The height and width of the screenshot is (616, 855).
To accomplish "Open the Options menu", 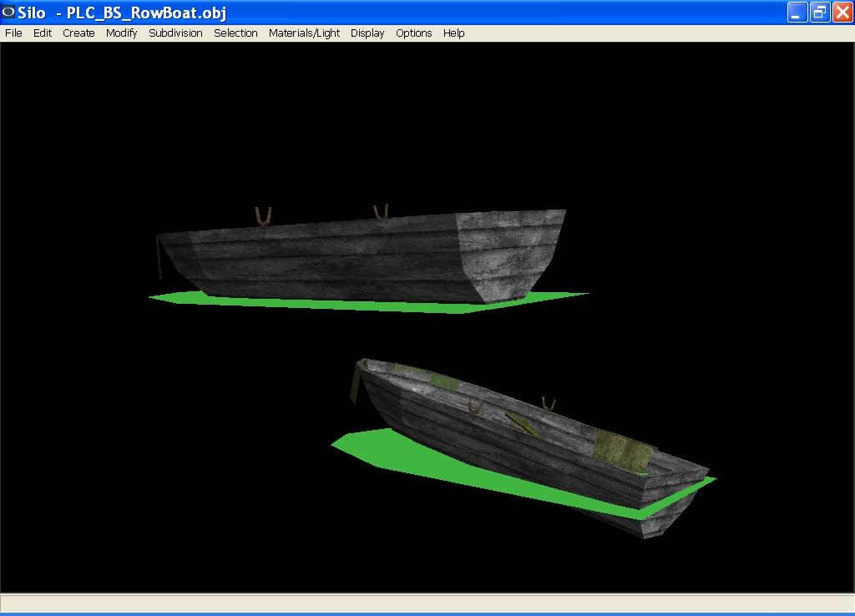I will pos(413,33).
